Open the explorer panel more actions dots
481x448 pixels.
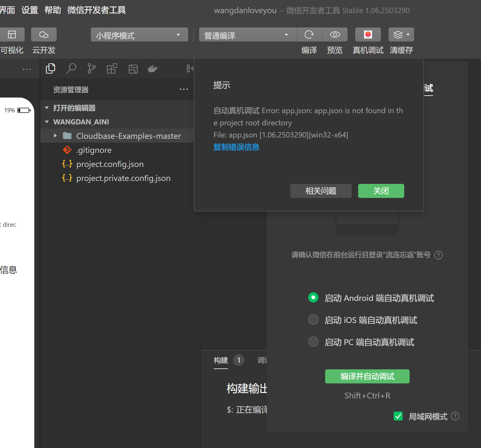click(x=184, y=90)
